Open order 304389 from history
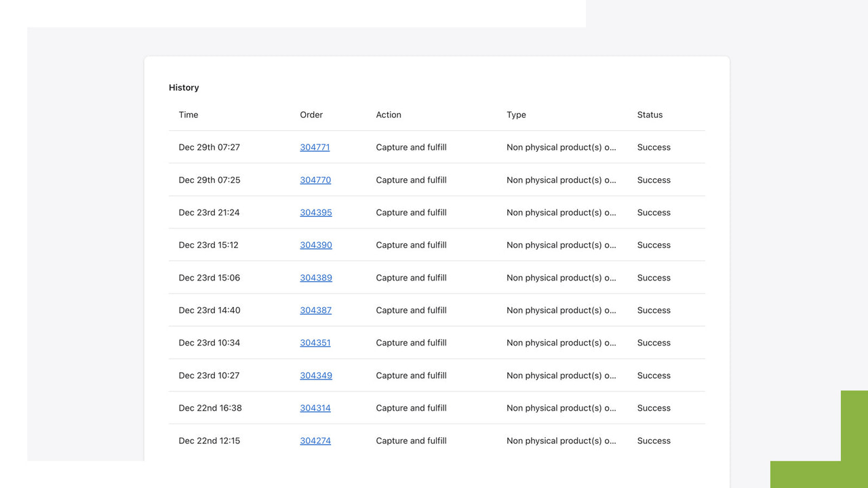The image size is (868, 488). point(315,277)
